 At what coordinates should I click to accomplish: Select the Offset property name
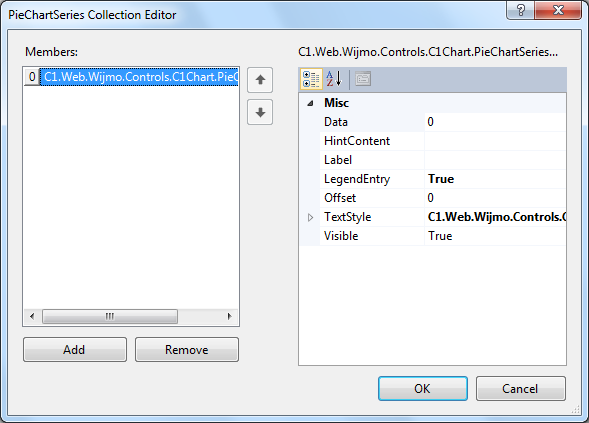point(372,198)
